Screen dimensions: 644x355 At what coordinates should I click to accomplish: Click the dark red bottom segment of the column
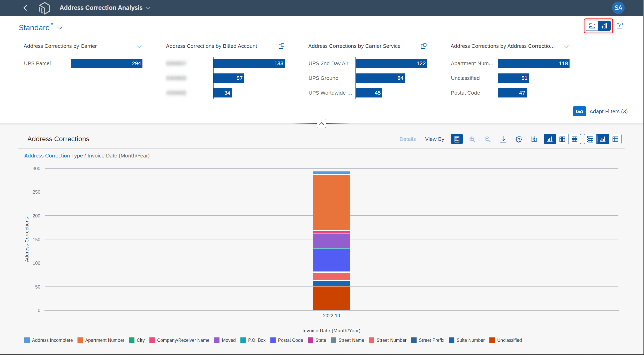tap(331, 298)
